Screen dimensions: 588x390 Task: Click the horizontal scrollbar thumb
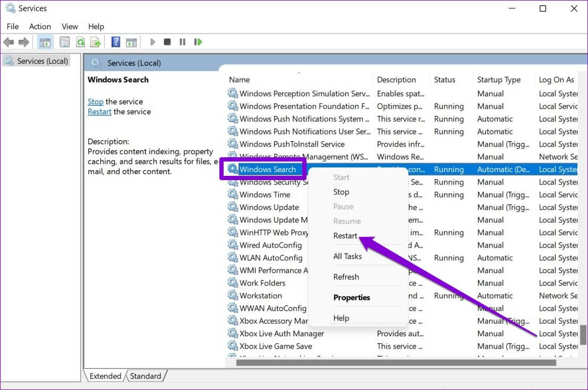tap(396, 362)
